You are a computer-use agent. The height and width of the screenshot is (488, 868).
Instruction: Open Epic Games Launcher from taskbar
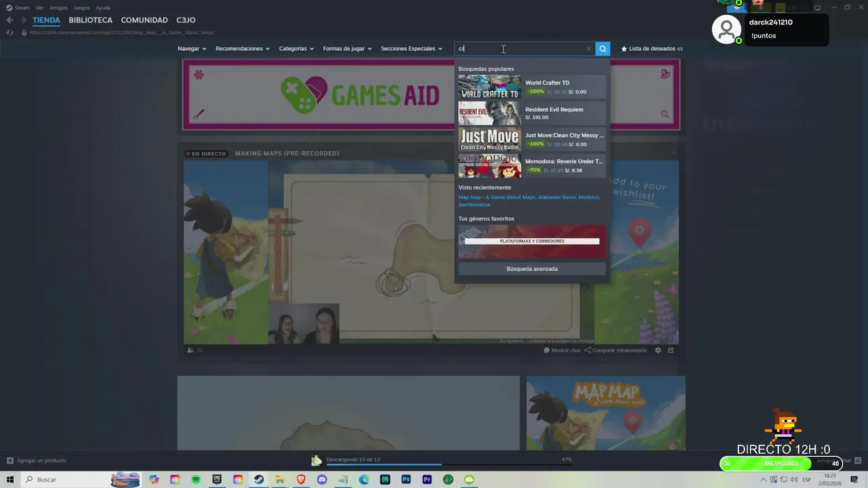(x=217, y=480)
